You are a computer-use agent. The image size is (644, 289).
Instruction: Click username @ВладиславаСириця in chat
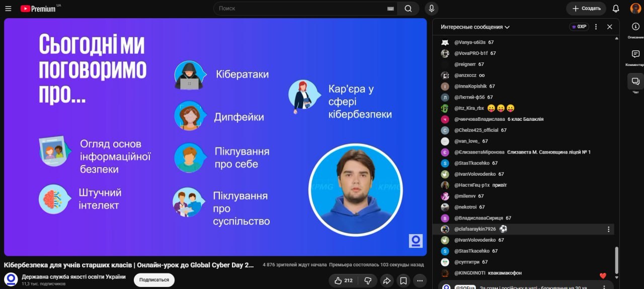tap(478, 218)
